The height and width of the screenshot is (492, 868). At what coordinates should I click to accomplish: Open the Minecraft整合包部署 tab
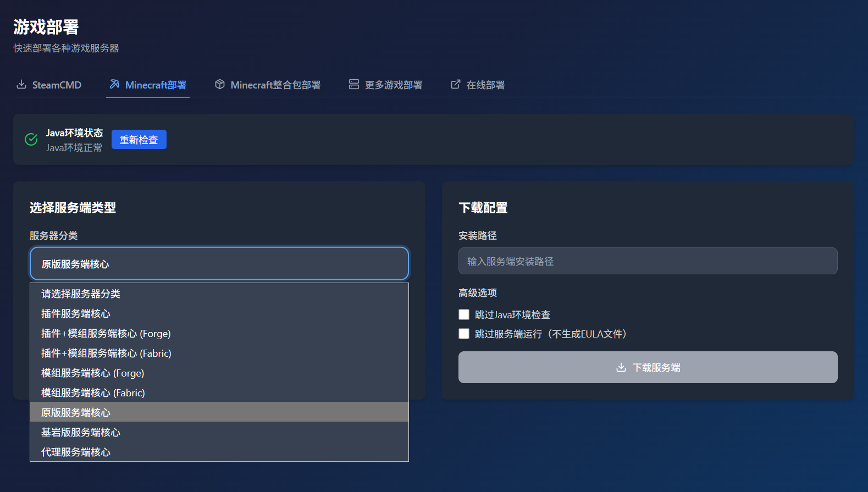(x=268, y=85)
